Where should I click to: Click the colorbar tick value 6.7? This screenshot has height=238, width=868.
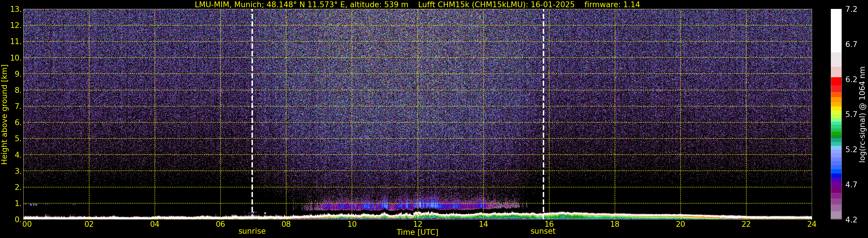851,44
